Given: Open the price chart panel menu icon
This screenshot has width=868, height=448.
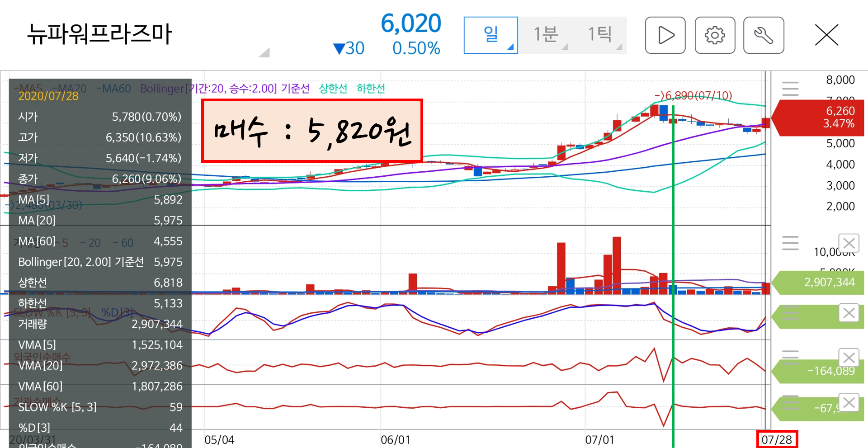Looking at the screenshot, I should click(x=790, y=88).
